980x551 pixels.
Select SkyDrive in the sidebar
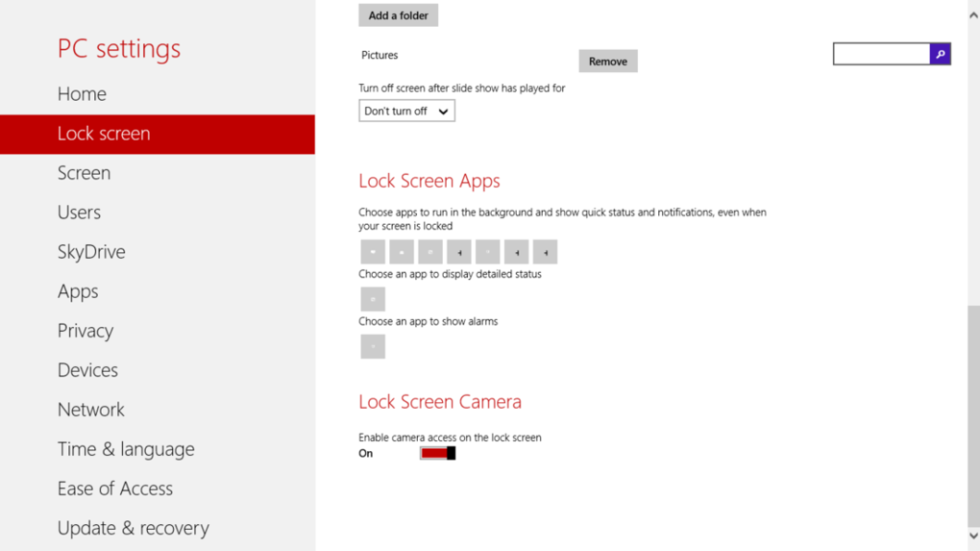click(x=91, y=252)
